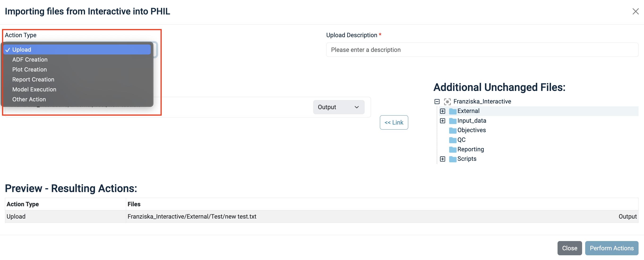The height and width of the screenshot is (260, 644).
Task: Click the QC folder icon
Action: (x=452, y=140)
